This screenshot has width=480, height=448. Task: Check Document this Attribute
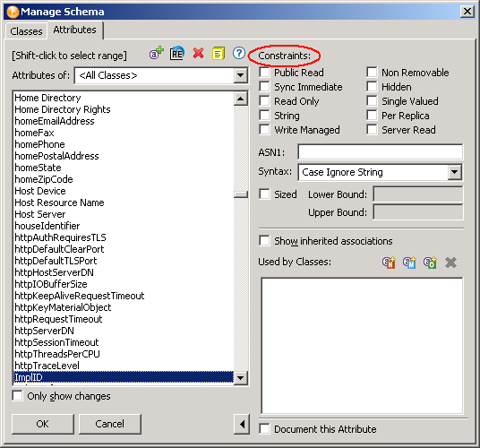coord(264,428)
